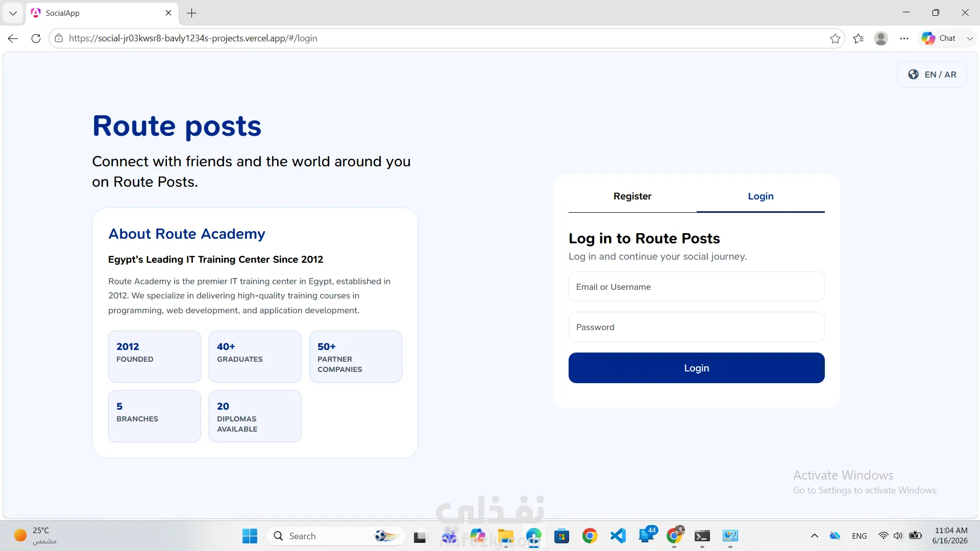980x551 pixels.
Task: Click the 5 Branches stat card
Action: (x=155, y=416)
